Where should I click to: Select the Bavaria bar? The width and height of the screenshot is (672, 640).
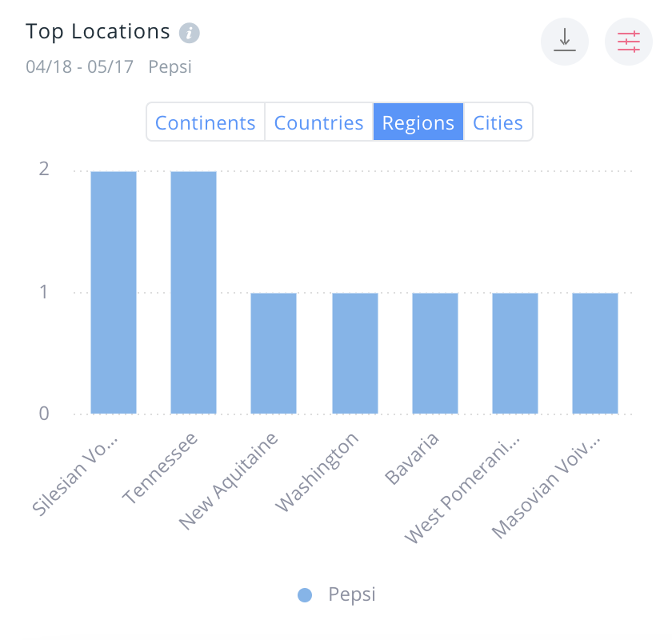pos(435,354)
